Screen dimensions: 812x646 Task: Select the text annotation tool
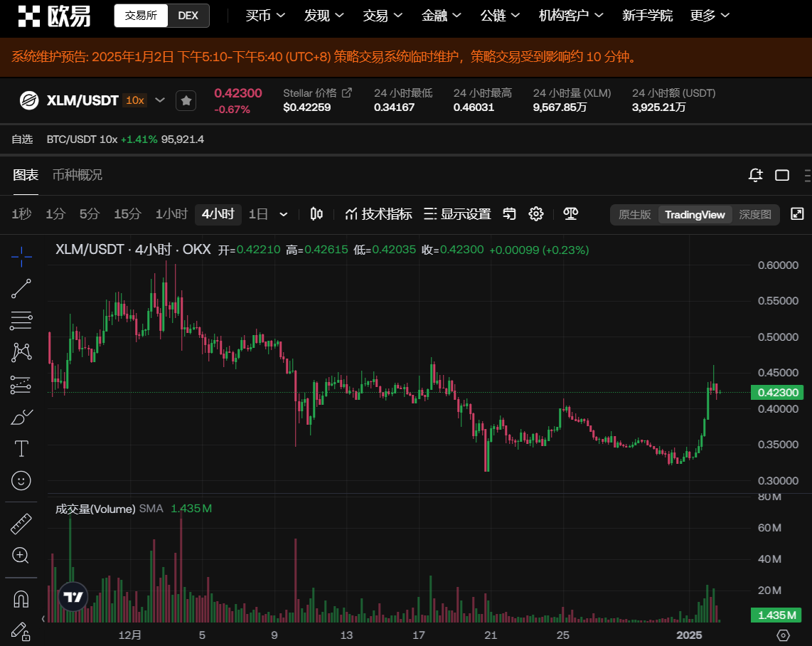[x=21, y=448]
